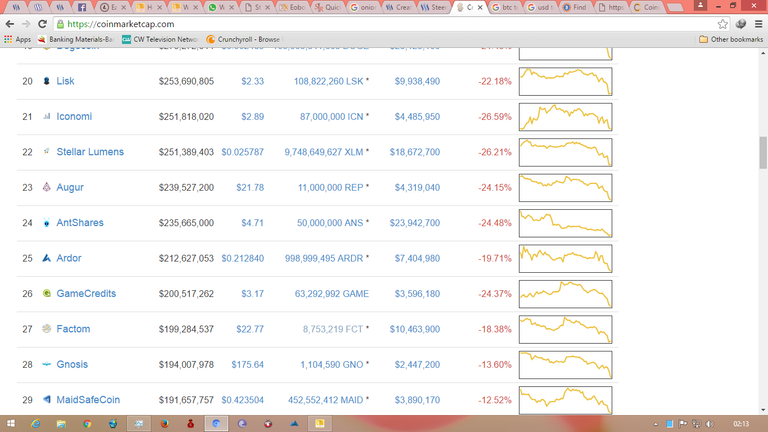The image size is (768, 432).
Task: Open the Lisk coin link
Action: point(65,81)
